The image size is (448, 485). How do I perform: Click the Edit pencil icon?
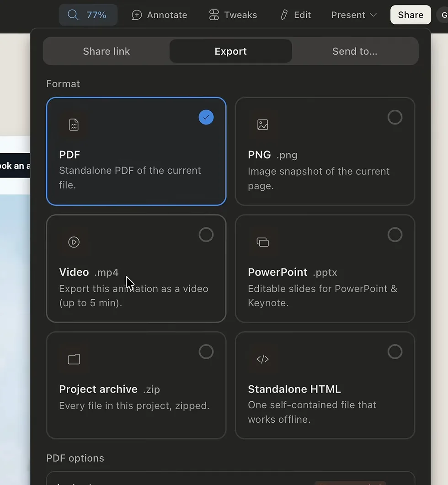(284, 15)
